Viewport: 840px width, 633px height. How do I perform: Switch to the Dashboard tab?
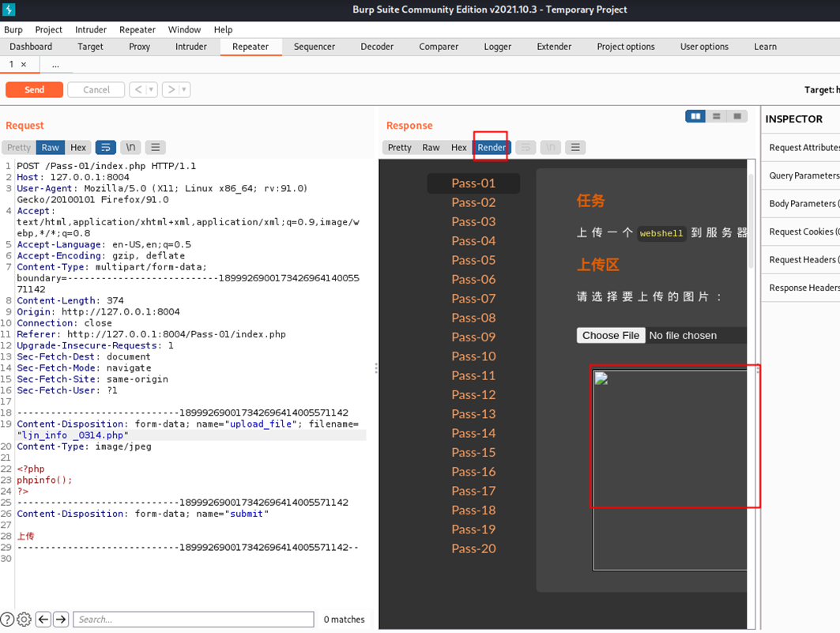tap(31, 47)
